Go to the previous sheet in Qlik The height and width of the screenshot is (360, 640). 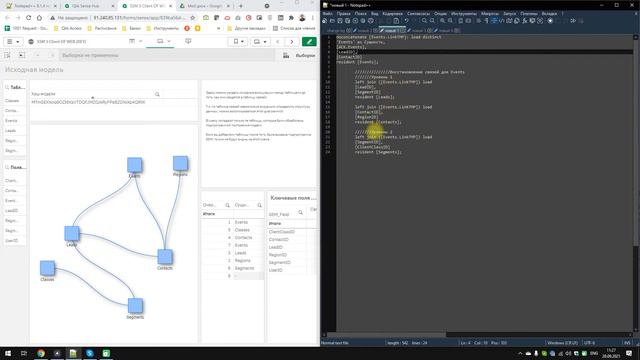click(278, 42)
